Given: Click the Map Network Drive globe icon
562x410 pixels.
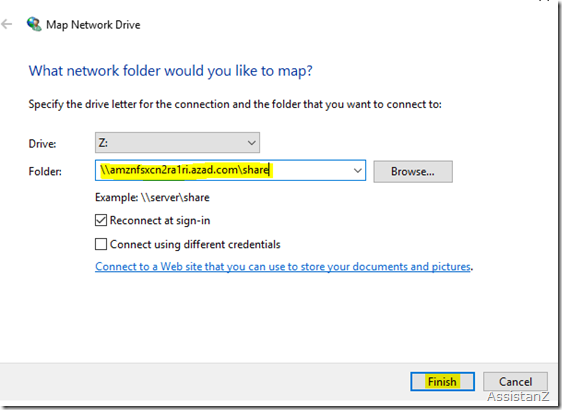Looking at the screenshot, I should tap(34, 24).
